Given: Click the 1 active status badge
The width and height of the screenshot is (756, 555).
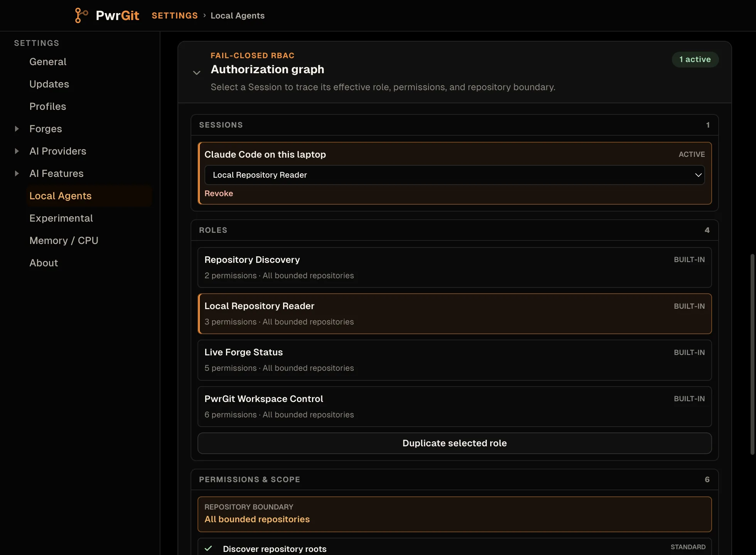Looking at the screenshot, I should (695, 59).
